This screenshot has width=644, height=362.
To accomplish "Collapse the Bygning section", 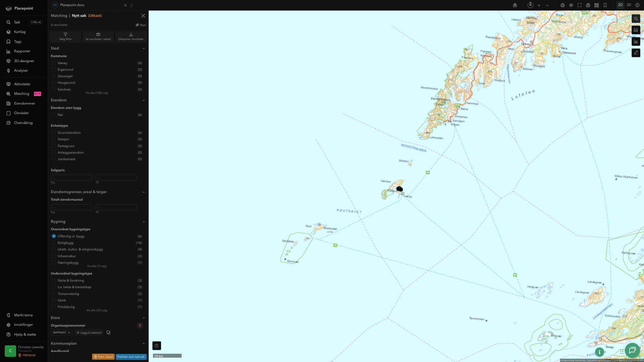I will tap(144, 222).
